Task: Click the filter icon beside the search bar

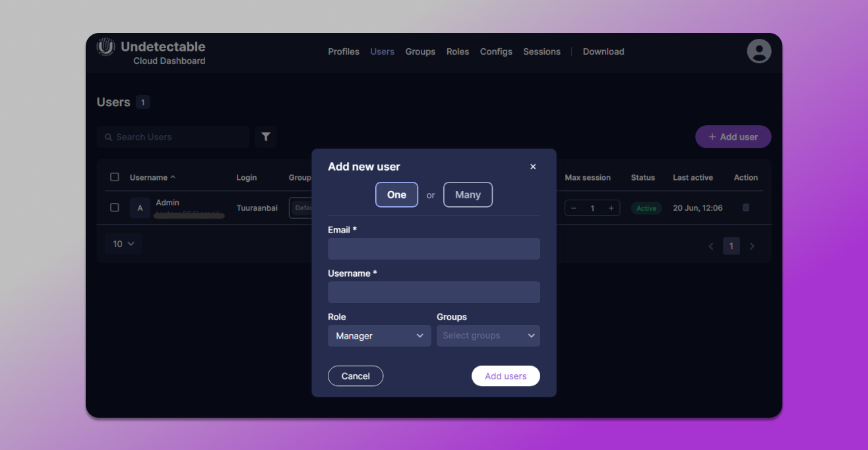Action: (x=266, y=136)
